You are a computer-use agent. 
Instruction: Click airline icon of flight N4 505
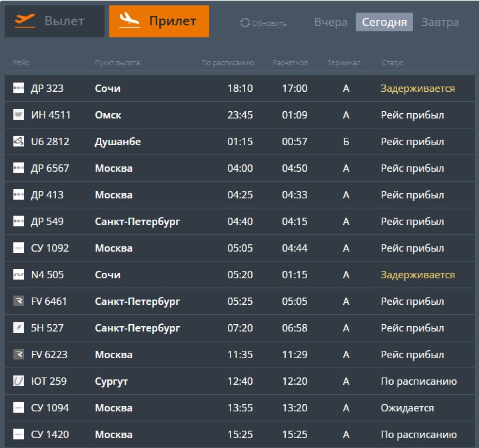(19, 275)
